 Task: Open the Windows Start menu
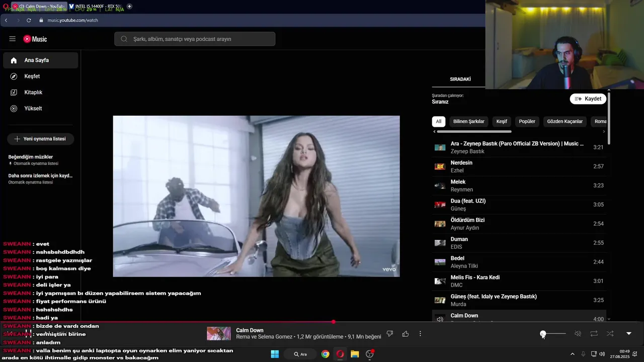(x=275, y=354)
